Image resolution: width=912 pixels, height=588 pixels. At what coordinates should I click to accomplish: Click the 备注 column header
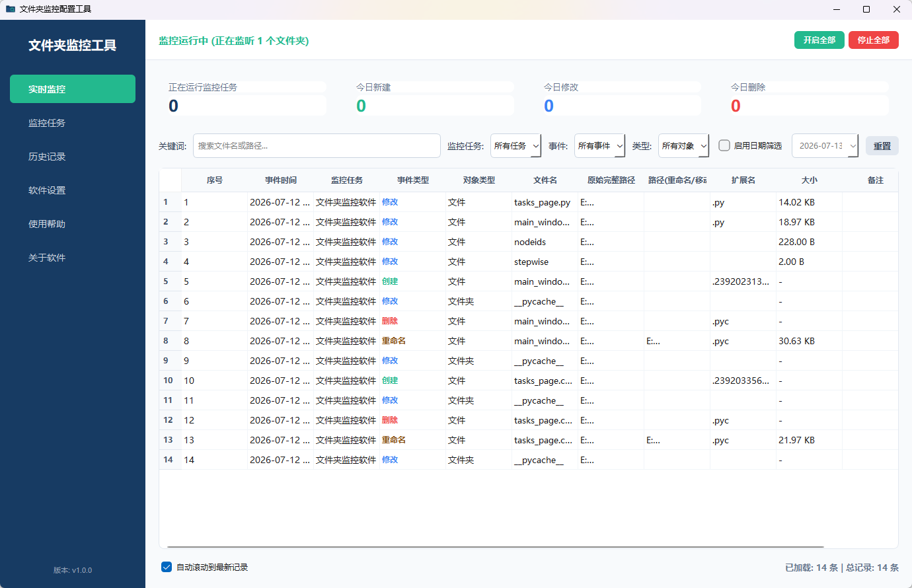(x=870, y=180)
